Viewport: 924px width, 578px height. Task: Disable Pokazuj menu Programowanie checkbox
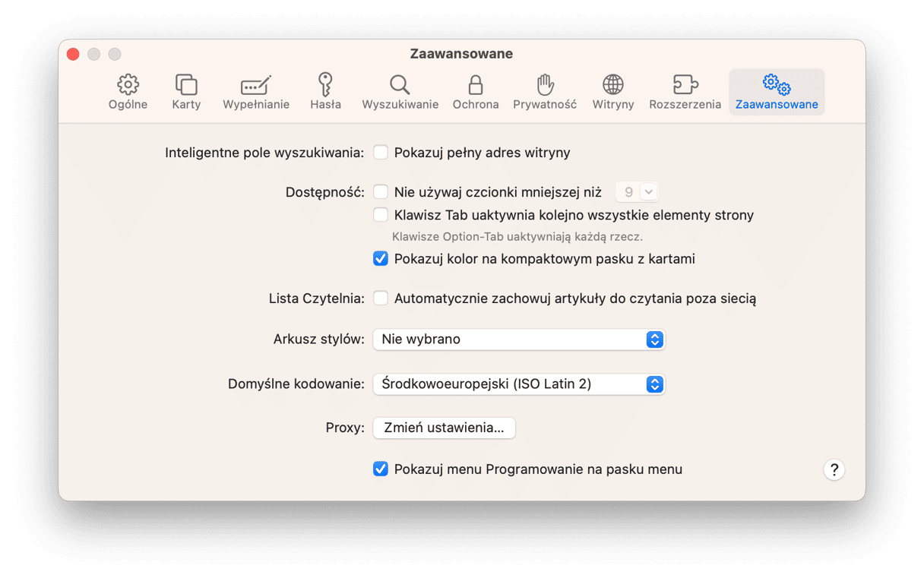tap(381, 469)
